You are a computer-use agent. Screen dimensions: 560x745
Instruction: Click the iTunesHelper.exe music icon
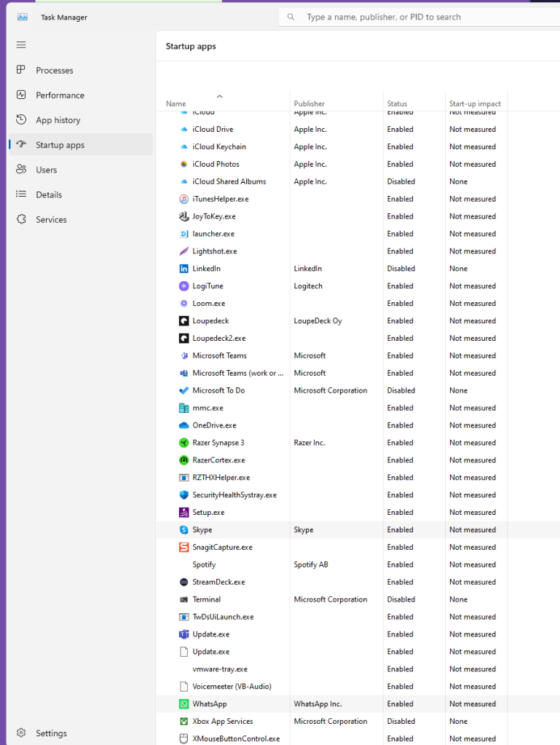point(184,199)
